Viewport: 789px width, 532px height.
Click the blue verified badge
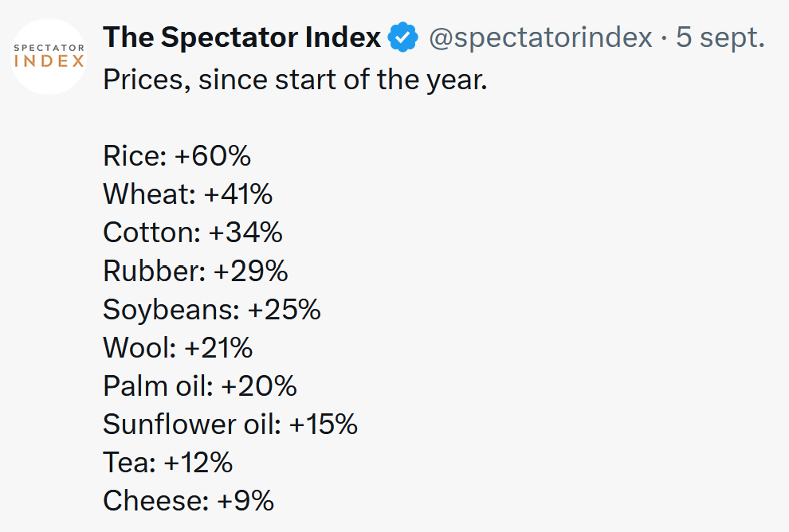[402, 37]
